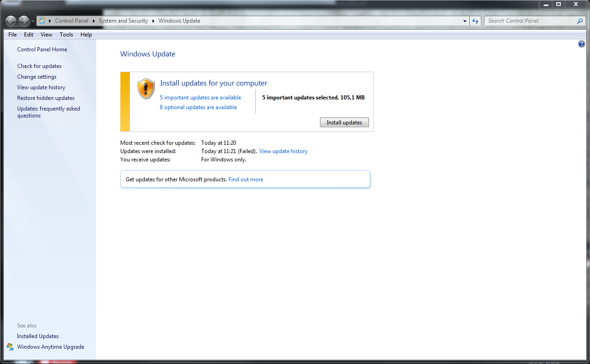
Task: Click the yellow warning shield icon
Action: point(146,88)
